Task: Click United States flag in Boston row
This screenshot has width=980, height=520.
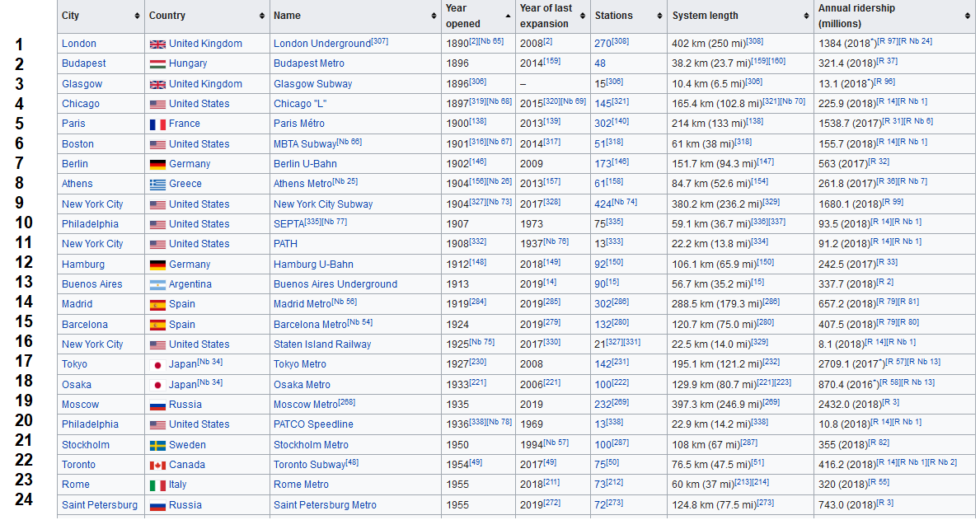Action: tap(157, 144)
